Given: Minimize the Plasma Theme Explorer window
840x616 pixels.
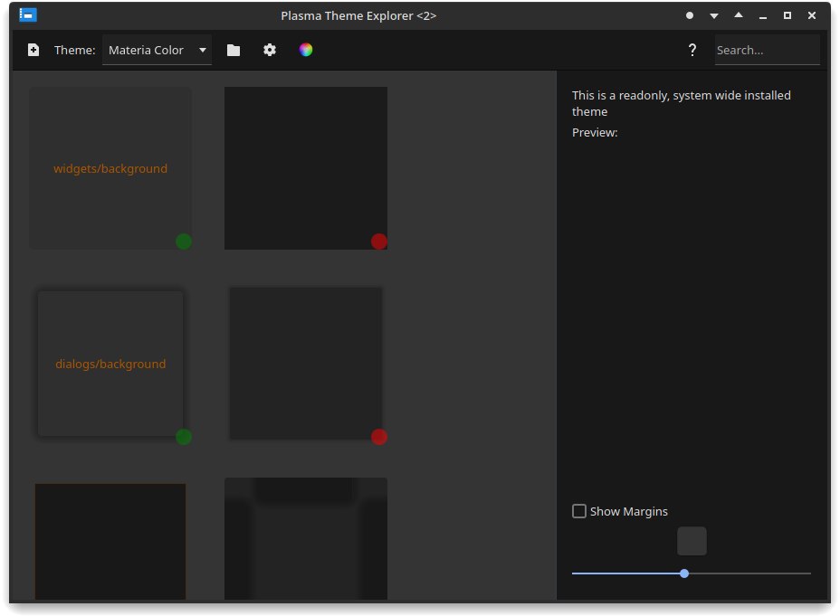Looking at the screenshot, I should point(763,17).
